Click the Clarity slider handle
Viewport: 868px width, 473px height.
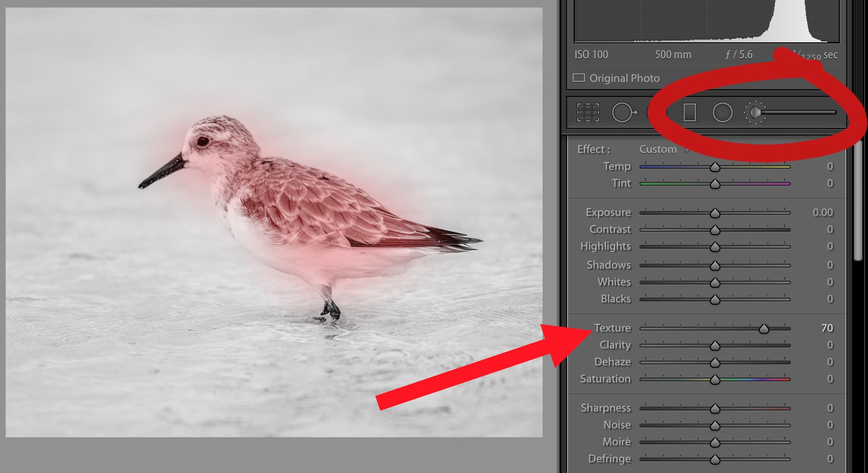click(x=715, y=346)
